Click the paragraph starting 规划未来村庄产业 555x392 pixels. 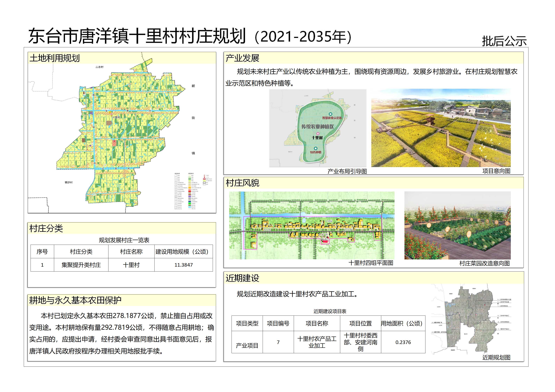point(371,77)
